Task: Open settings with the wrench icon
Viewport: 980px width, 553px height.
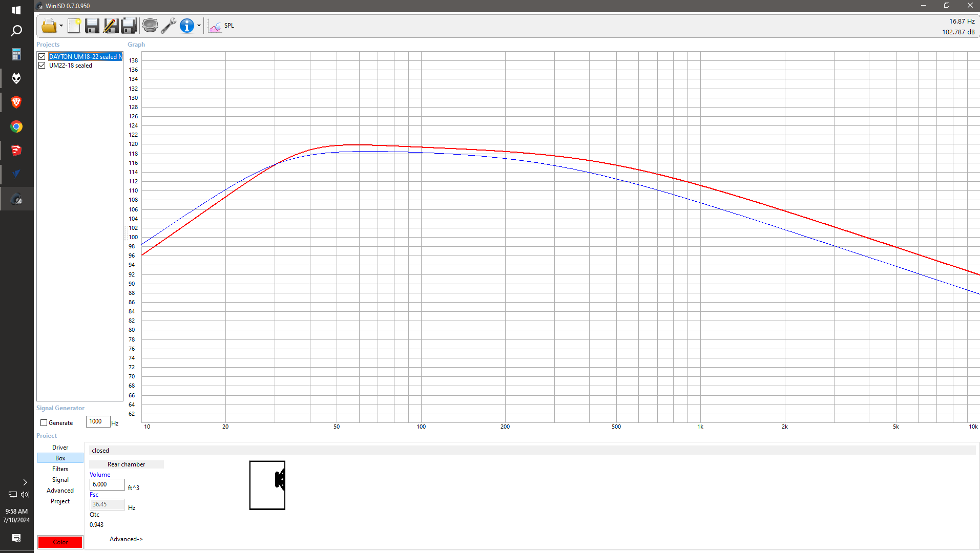Action: click(x=169, y=26)
